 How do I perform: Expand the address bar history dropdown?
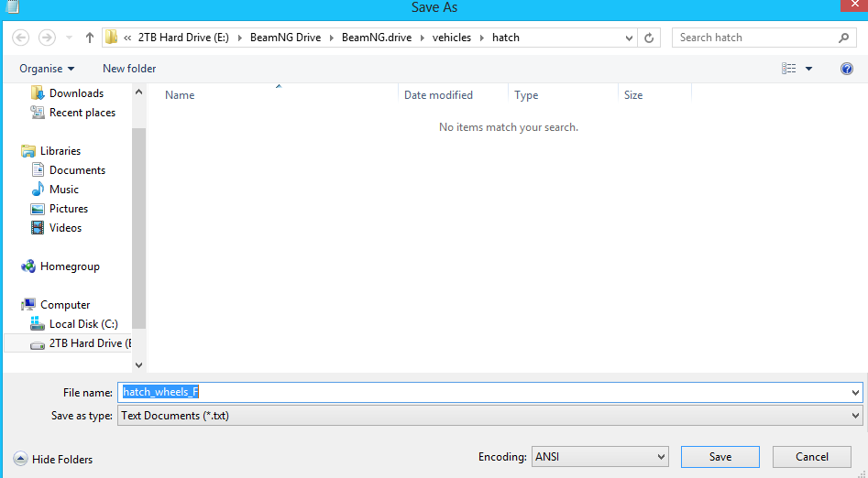click(629, 38)
